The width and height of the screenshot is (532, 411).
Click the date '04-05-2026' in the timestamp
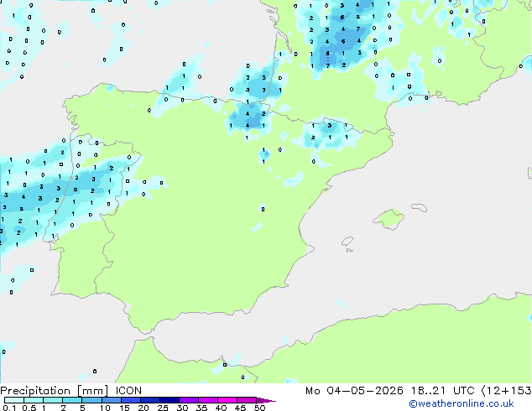tap(365, 391)
